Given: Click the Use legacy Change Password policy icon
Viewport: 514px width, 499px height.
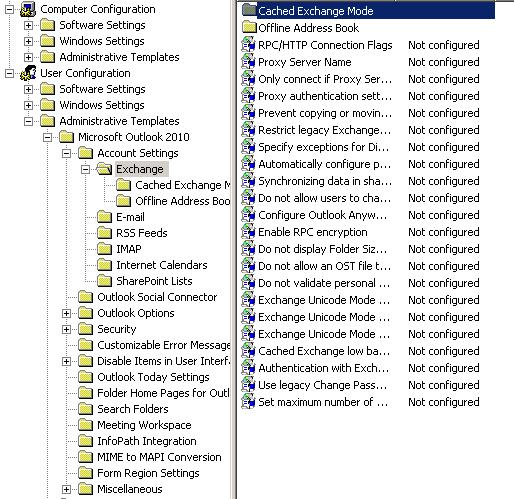Looking at the screenshot, I should coord(248,385).
